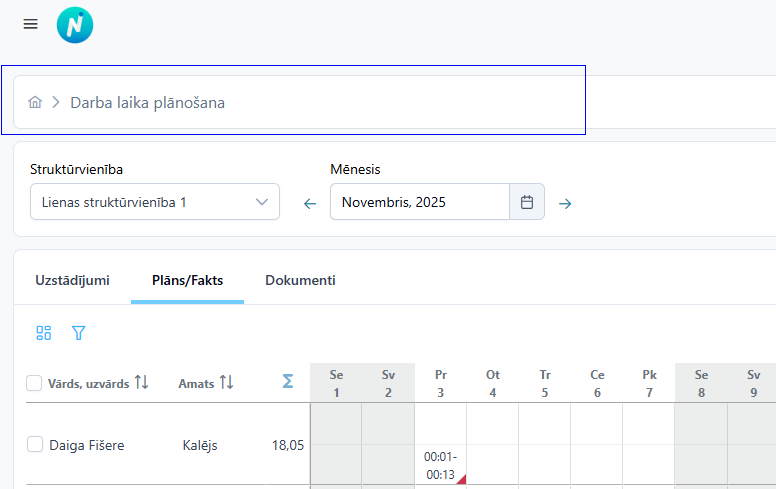Switch to the Uzstādījumi tab

72,280
